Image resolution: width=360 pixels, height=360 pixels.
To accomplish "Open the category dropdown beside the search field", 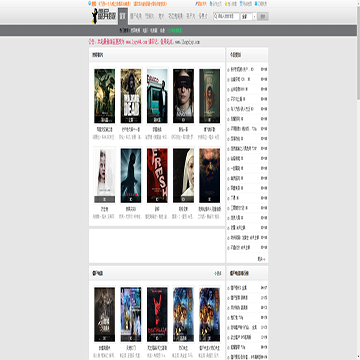I will (248, 16).
